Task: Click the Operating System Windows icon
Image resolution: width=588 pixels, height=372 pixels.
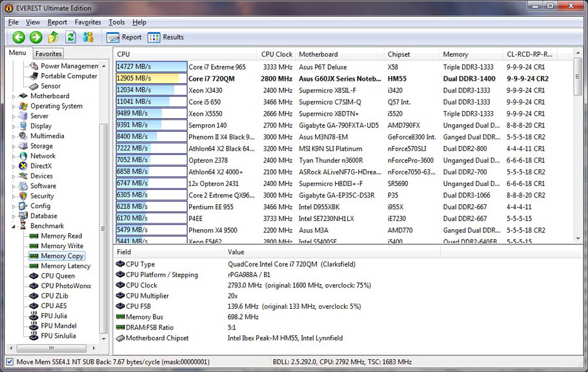Action: click(x=23, y=106)
